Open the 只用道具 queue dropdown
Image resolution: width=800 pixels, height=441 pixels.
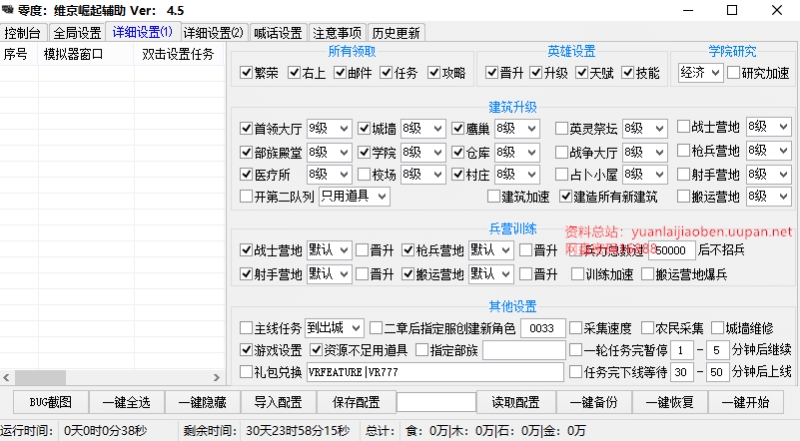355,196
